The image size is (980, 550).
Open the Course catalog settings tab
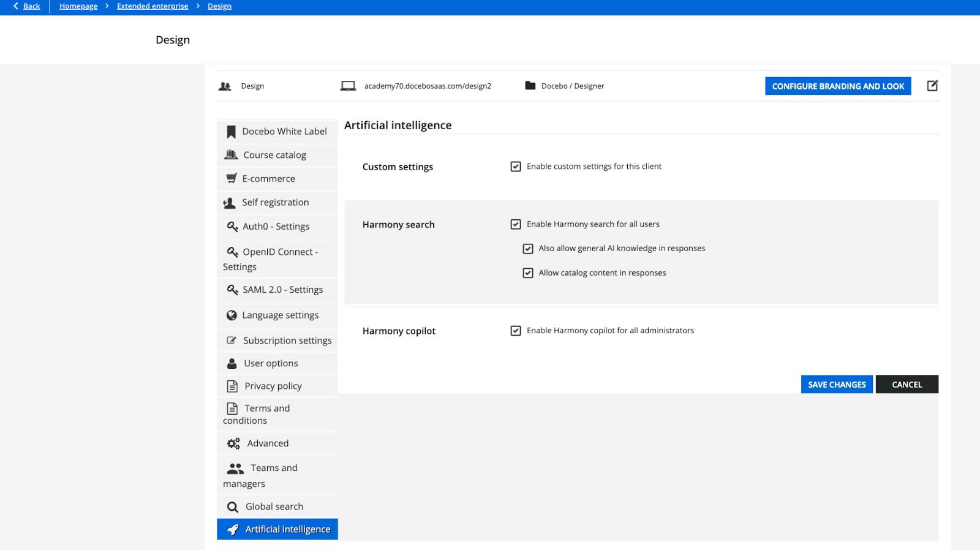(274, 155)
